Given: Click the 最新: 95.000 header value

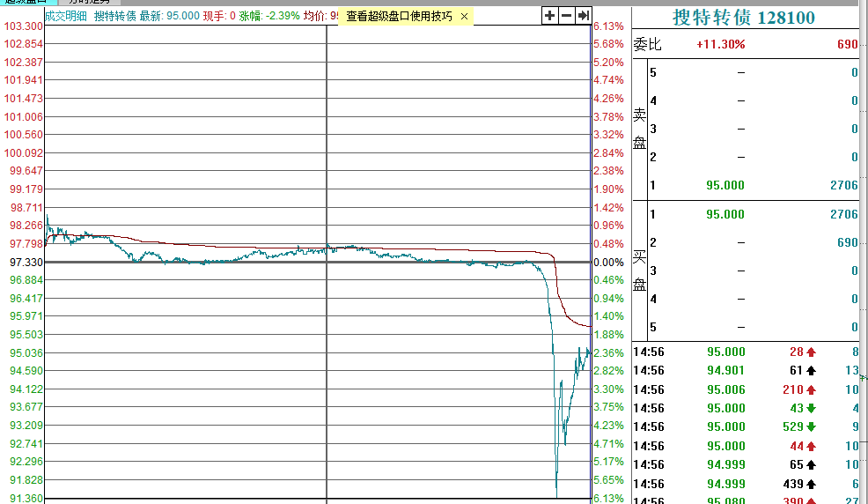Looking at the screenshot, I should point(169,16).
